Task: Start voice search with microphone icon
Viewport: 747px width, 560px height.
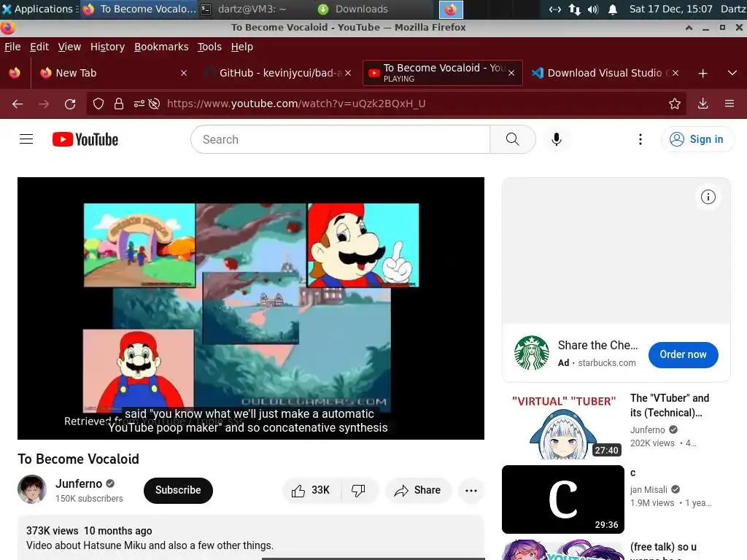Action: tap(556, 139)
